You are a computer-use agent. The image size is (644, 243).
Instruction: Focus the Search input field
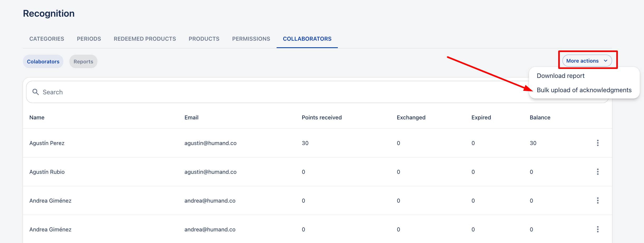tap(264, 92)
